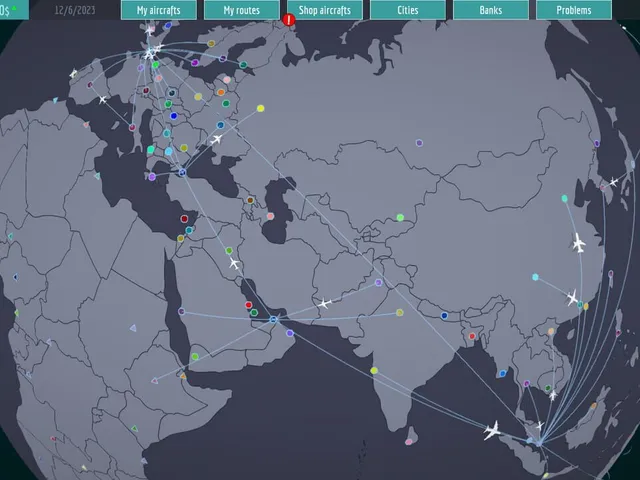
Task: Select the large airplane over the Indian Ocean
Action: pyautogui.click(x=492, y=430)
